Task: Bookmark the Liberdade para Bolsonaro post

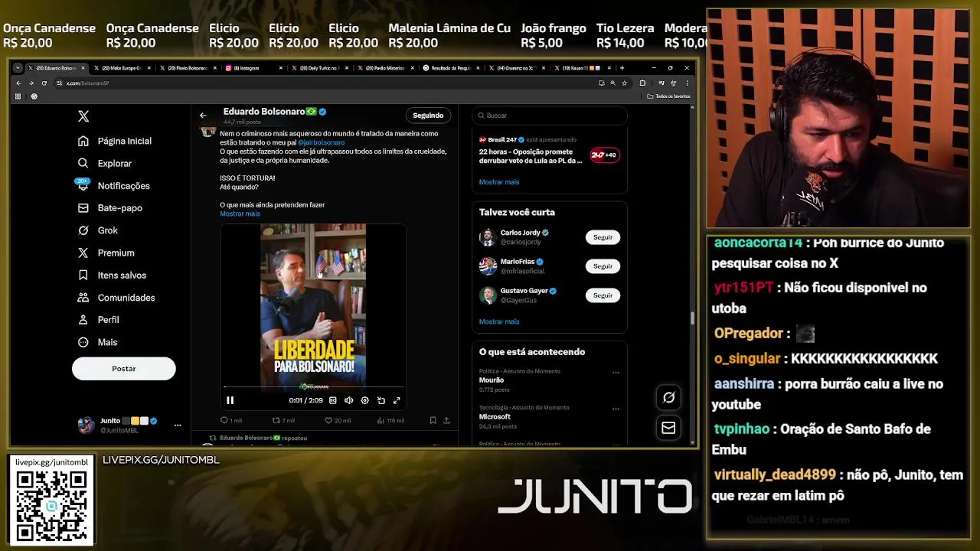Action: pos(433,420)
